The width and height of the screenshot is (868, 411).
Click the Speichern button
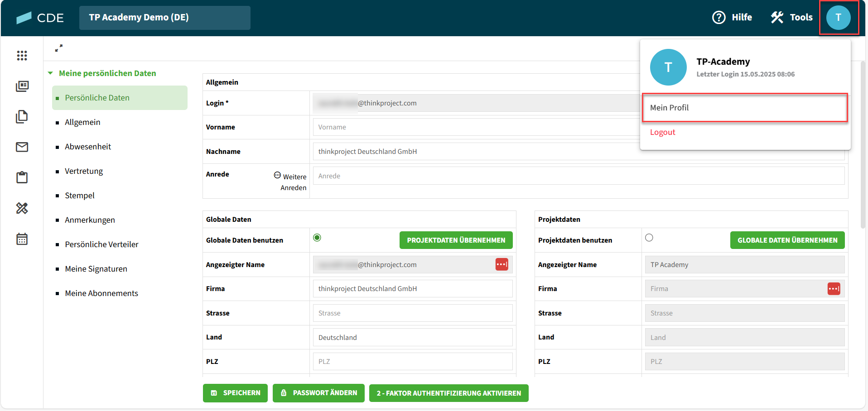(235, 393)
